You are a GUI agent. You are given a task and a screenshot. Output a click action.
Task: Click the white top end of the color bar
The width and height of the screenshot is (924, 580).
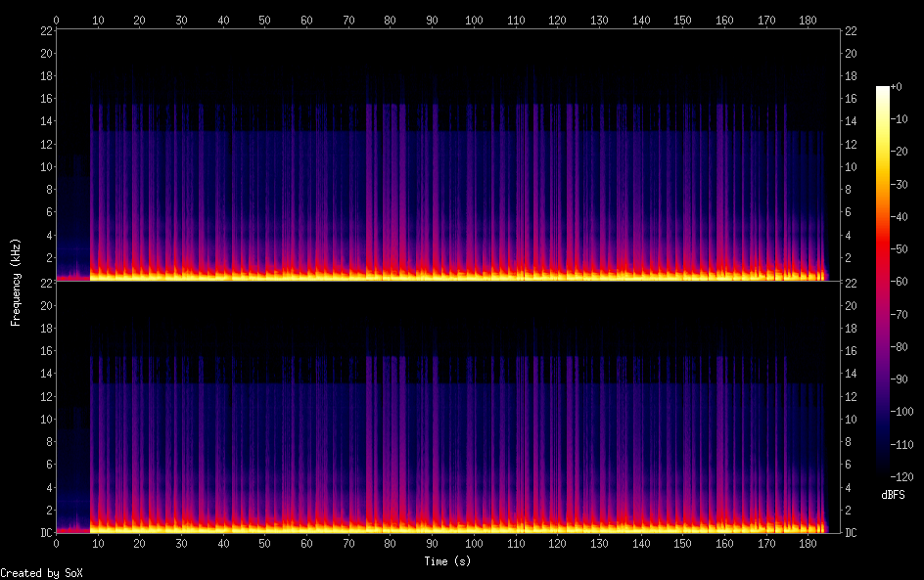point(883,90)
